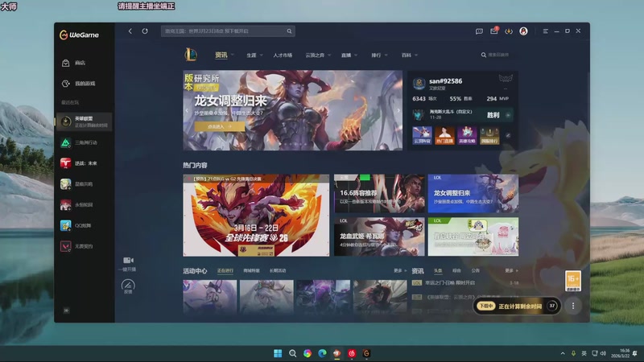
Task: Click the 下载中 download status button
Action: click(x=486, y=306)
